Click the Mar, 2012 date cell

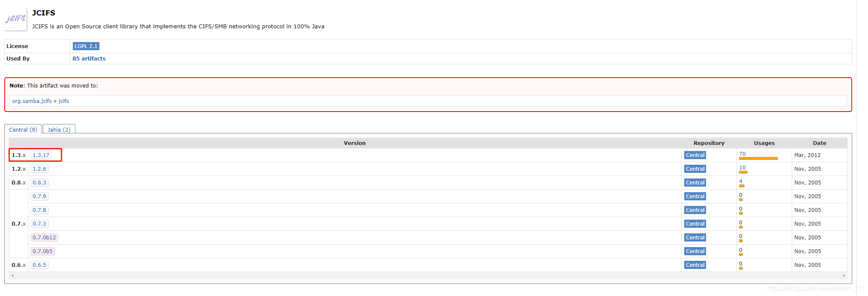point(808,155)
